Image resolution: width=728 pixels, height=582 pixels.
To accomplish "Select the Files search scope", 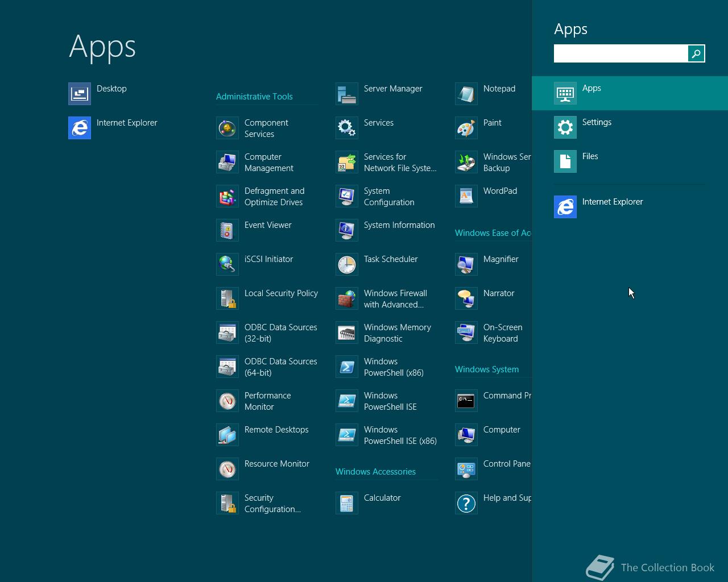I will coord(630,161).
